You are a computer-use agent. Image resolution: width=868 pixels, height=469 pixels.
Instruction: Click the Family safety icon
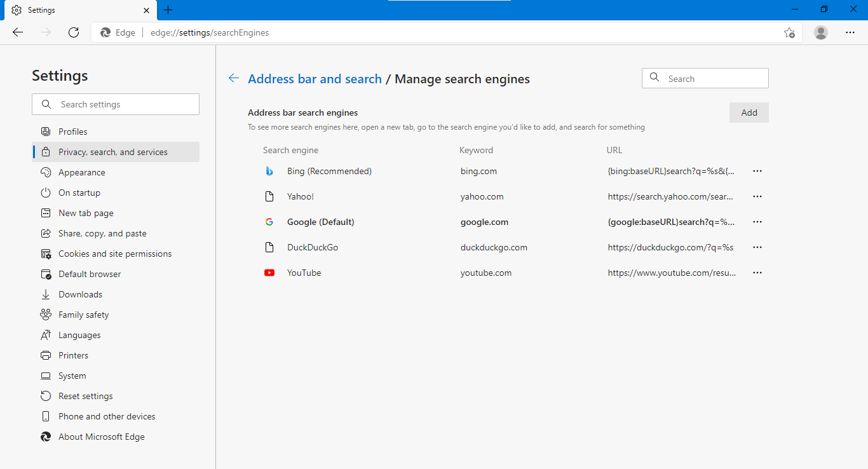click(x=46, y=315)
